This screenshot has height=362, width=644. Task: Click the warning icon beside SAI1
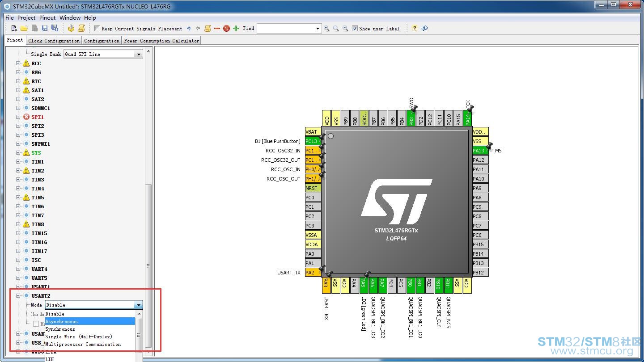coord(26,90)
